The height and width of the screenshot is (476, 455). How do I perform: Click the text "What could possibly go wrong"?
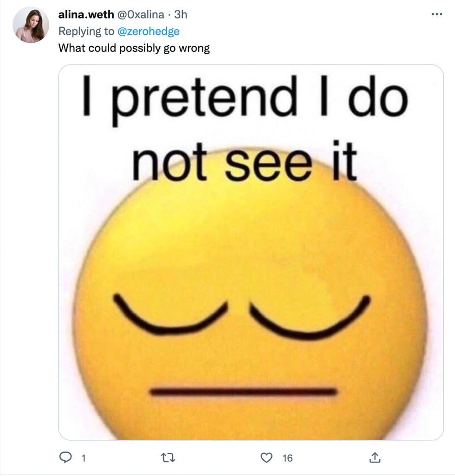pyautogui.click(x=134, y=48)
